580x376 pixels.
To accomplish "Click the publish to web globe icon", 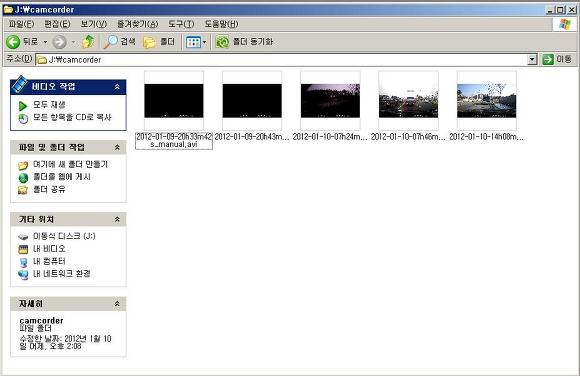I will [x=23, y=178].
